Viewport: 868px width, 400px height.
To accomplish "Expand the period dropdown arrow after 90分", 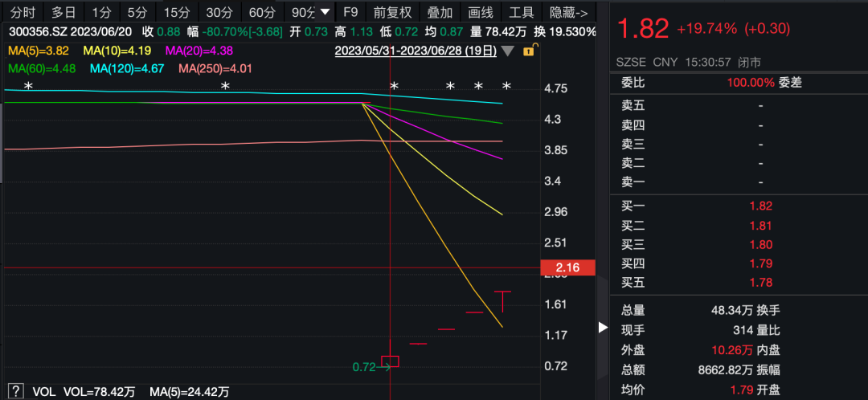I will pos(325,12).
